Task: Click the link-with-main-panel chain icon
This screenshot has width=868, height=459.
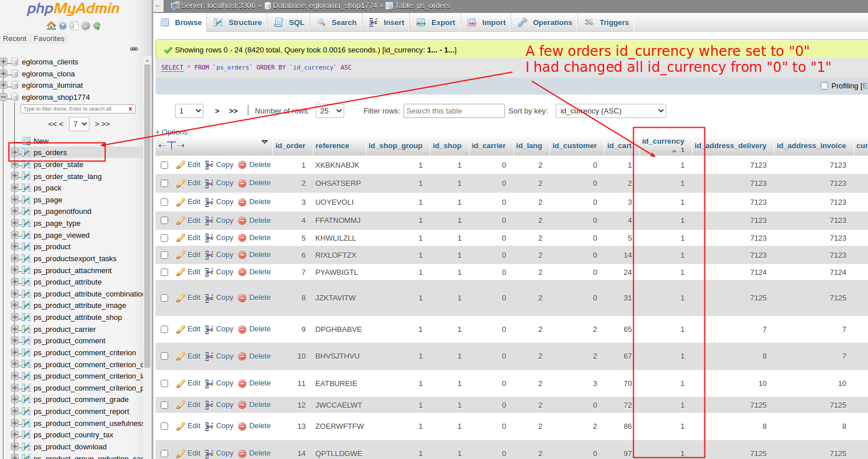Action: click(134, 49)
